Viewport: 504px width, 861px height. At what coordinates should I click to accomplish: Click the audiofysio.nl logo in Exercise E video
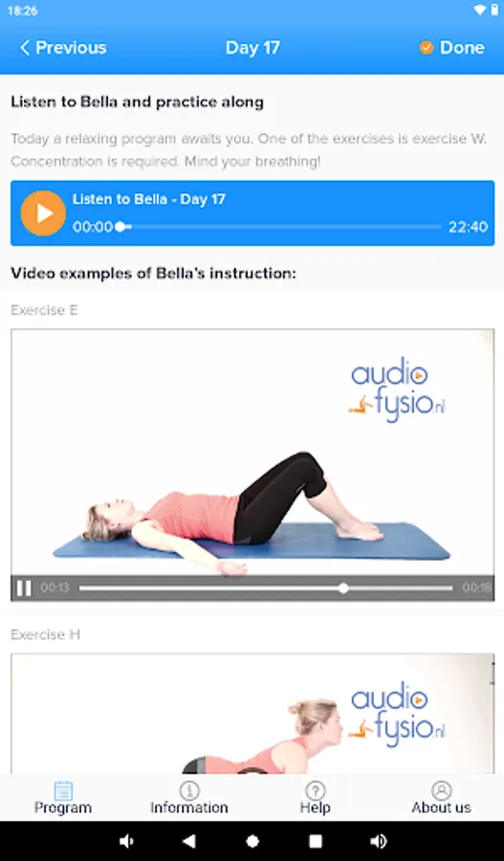[397, 390]
